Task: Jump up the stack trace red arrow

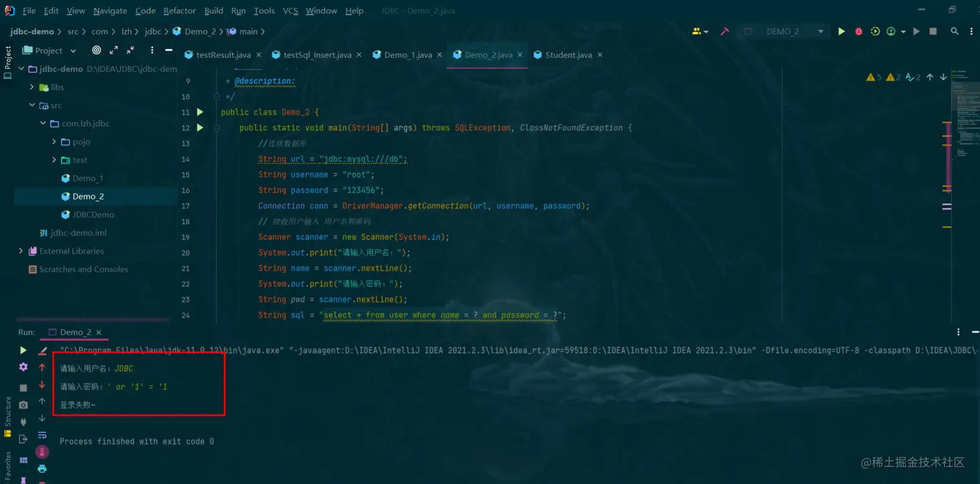Action: point(42,367)
